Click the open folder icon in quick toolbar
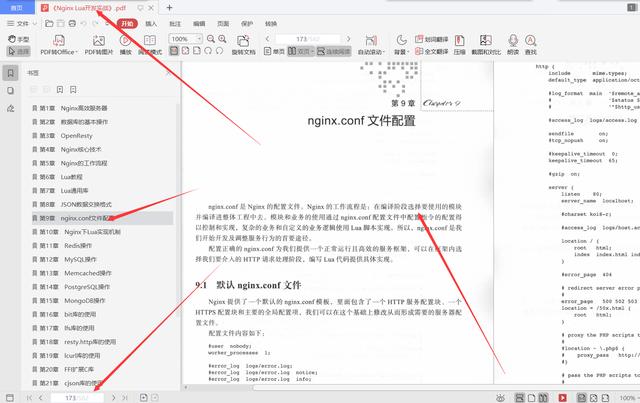This screenshot has height=403, width=640. tap(49, 24)
